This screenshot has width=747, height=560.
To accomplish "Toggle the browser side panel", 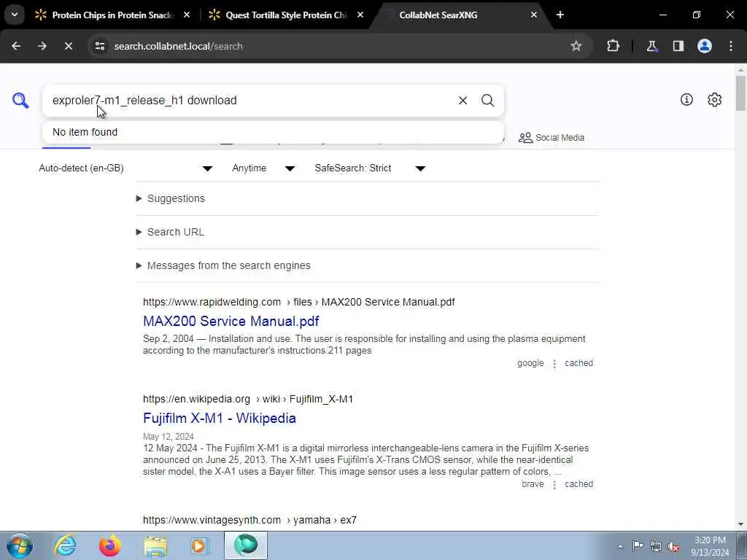I will pos(678,46).
